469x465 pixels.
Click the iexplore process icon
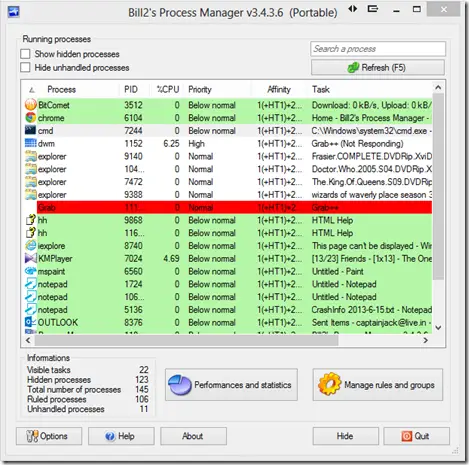(31, 246)
